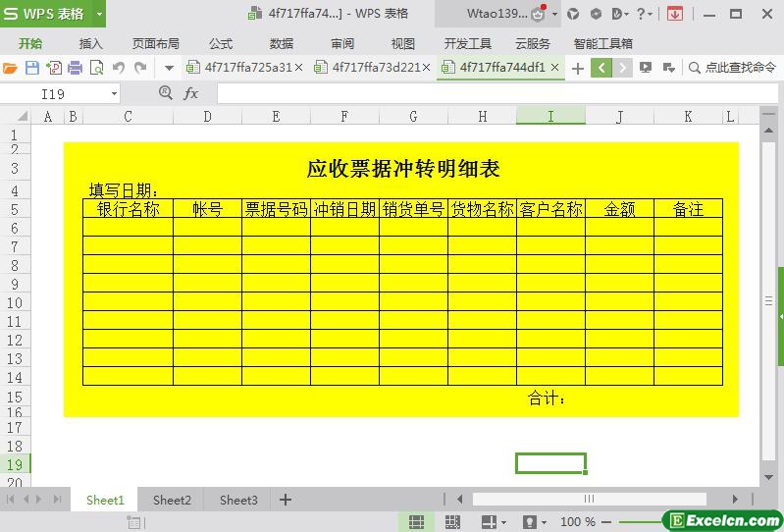
Task: Click the command search box
Action: coord(732,68)
